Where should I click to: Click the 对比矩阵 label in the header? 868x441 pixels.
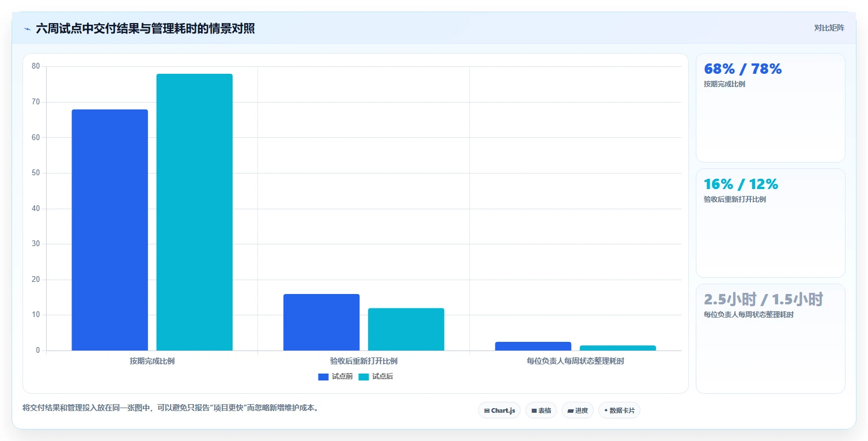[829, 28]
